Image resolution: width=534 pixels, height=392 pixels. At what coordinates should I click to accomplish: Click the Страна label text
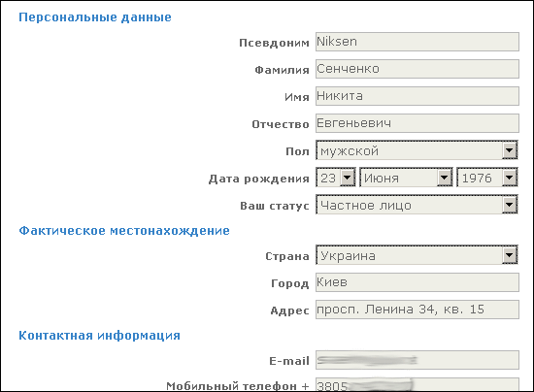click(x=287, y=256)
